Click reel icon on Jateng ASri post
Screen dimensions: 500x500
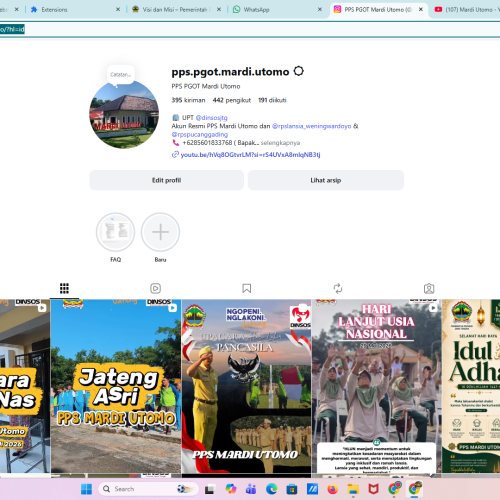coord(173,308)
